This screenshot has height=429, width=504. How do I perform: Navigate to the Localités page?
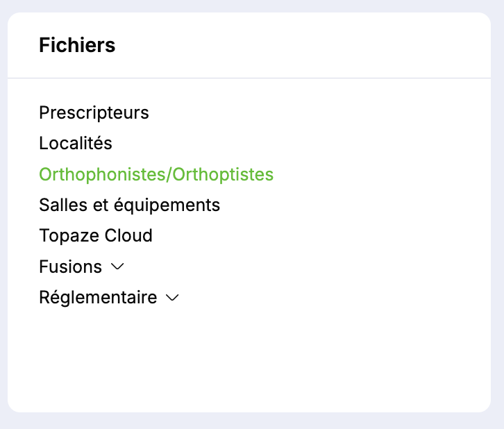click(76, 144)
